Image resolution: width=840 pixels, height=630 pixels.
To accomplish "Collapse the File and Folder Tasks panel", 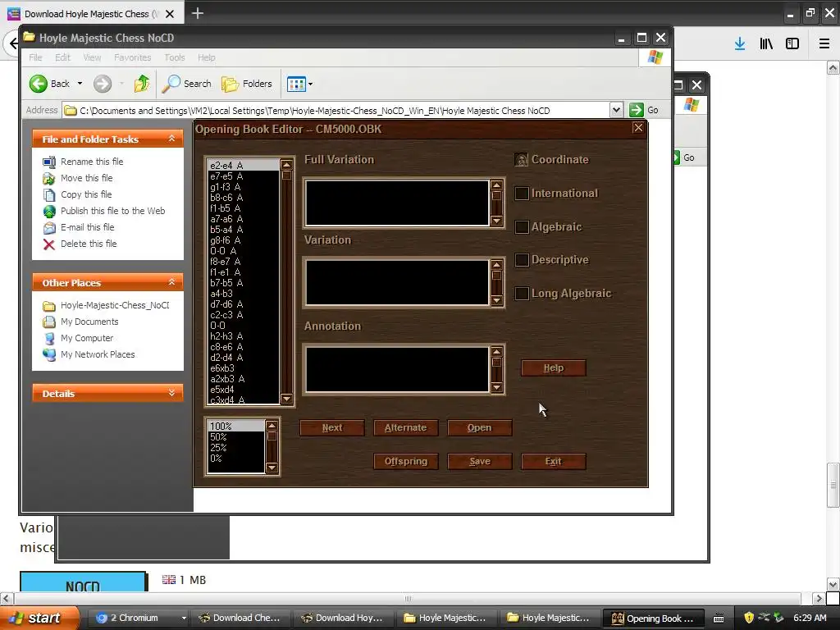I will [x=171, y=139].
